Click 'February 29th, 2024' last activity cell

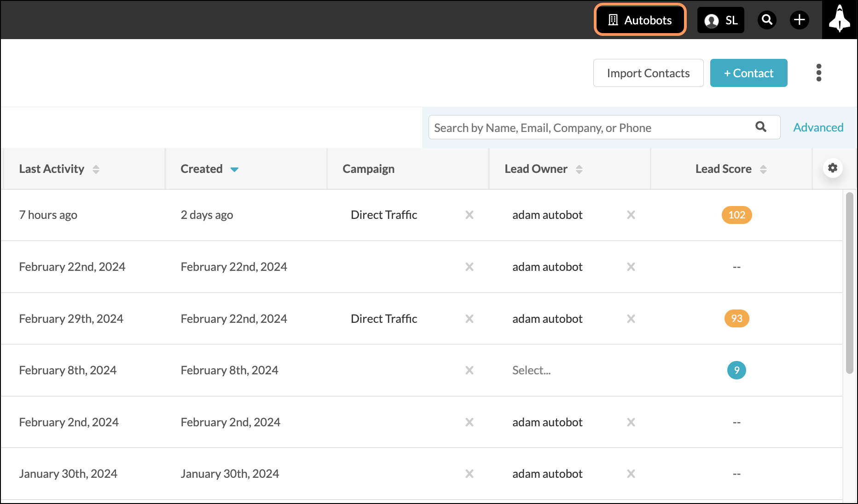click(71, 319)
